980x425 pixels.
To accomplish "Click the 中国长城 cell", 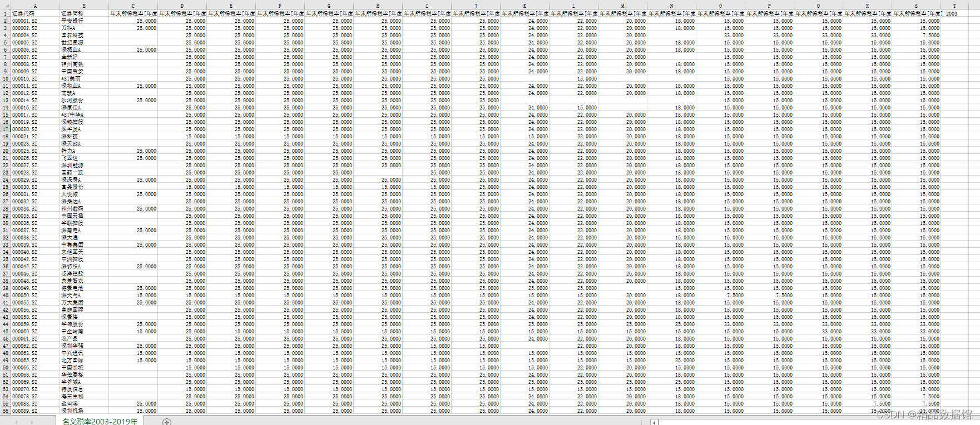I will coord(85,367).
